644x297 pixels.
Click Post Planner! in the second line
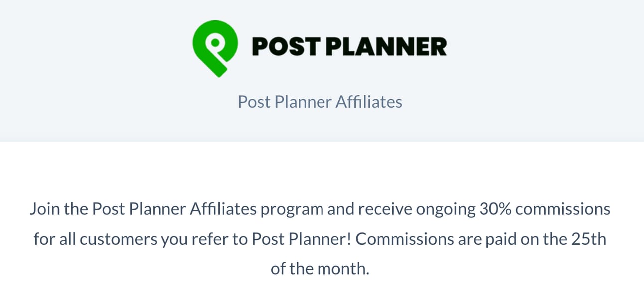click(302, 239)
